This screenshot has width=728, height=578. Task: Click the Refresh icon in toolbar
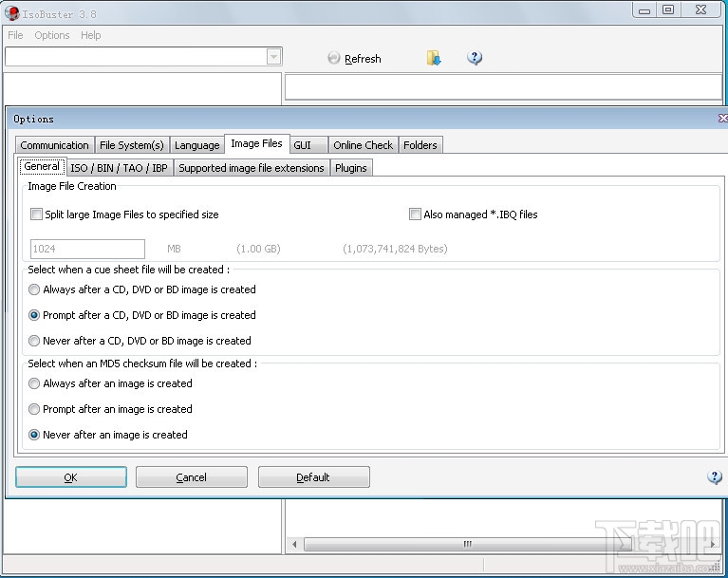(x=334, y=58)
